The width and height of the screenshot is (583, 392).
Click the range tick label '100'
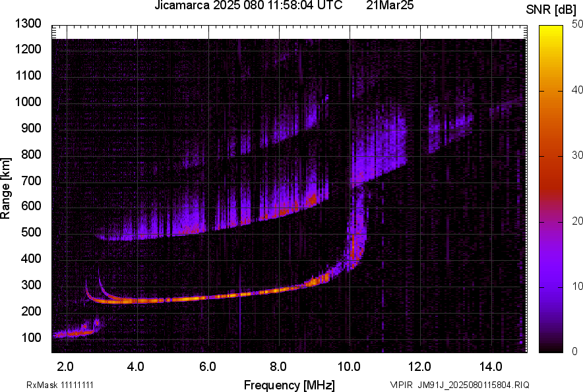31,337
